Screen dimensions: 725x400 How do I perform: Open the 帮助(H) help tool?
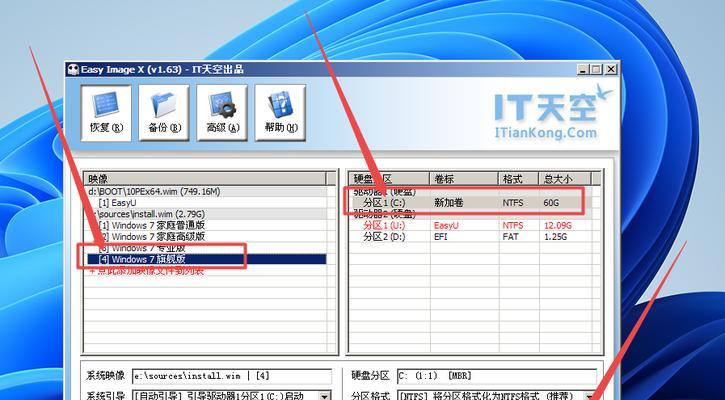tap(280, 113)
